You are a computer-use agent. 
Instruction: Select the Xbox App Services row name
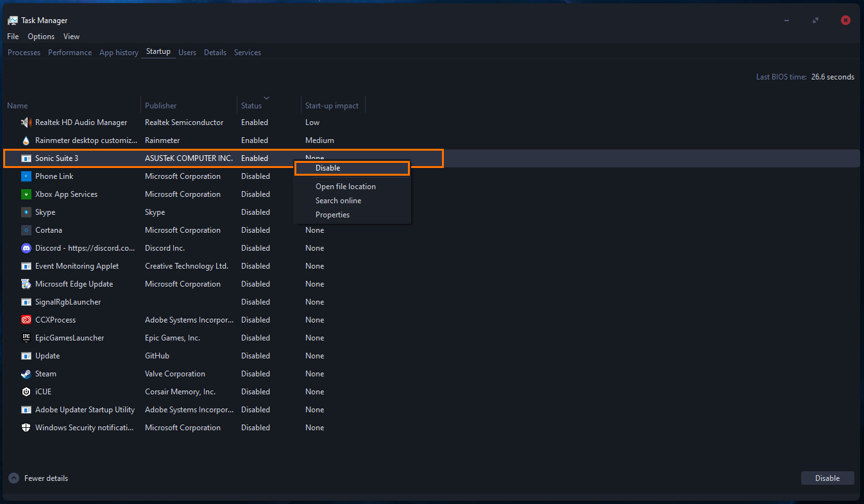(x=66, y=194)
